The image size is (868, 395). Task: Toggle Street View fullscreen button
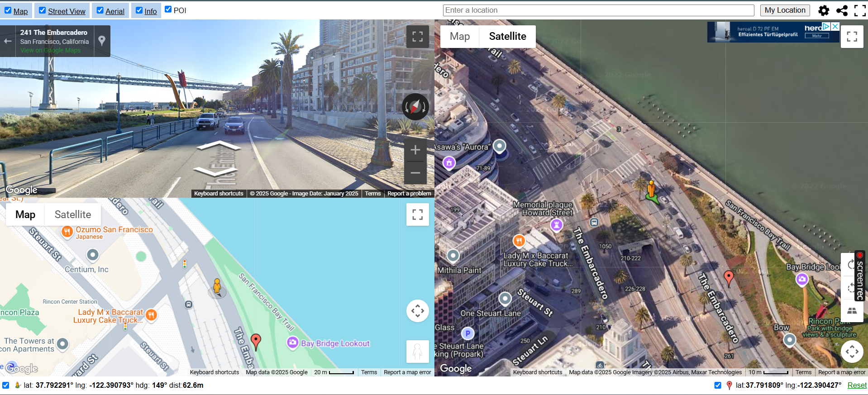[418, 37]
